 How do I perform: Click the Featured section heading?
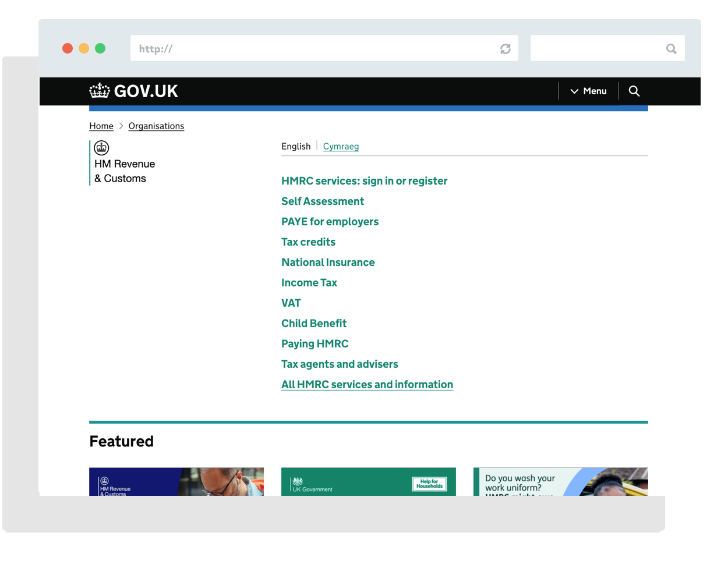(x=121, y=441)
